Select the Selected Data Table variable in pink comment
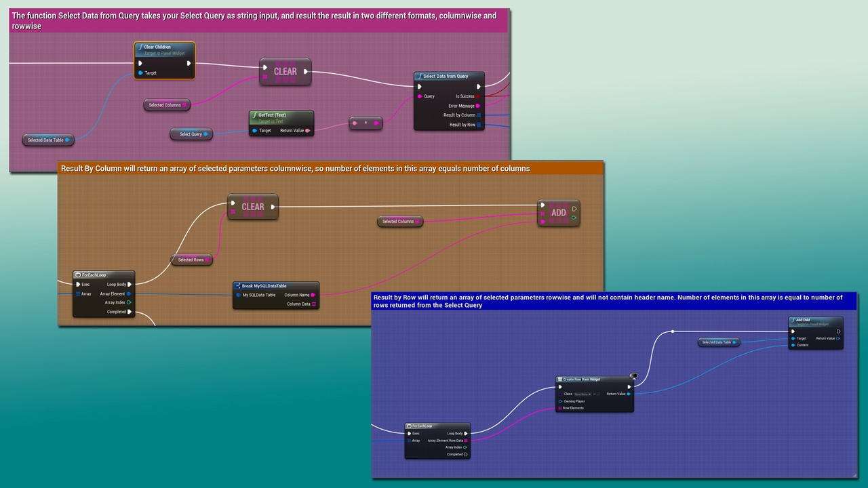The image size is (868, 488). [x=48, y=140]
